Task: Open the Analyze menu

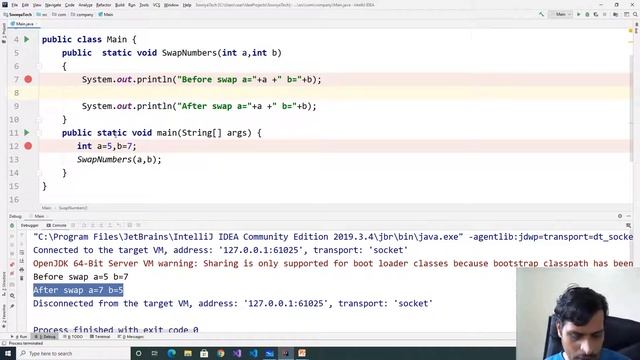Action: (85, 5)
